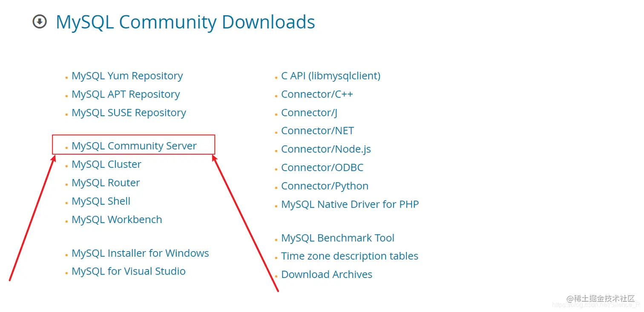The width and height of the screenshot is (644, 312).
Task: Open MySQL Installer for Windows
Action: tap(140, 253)
